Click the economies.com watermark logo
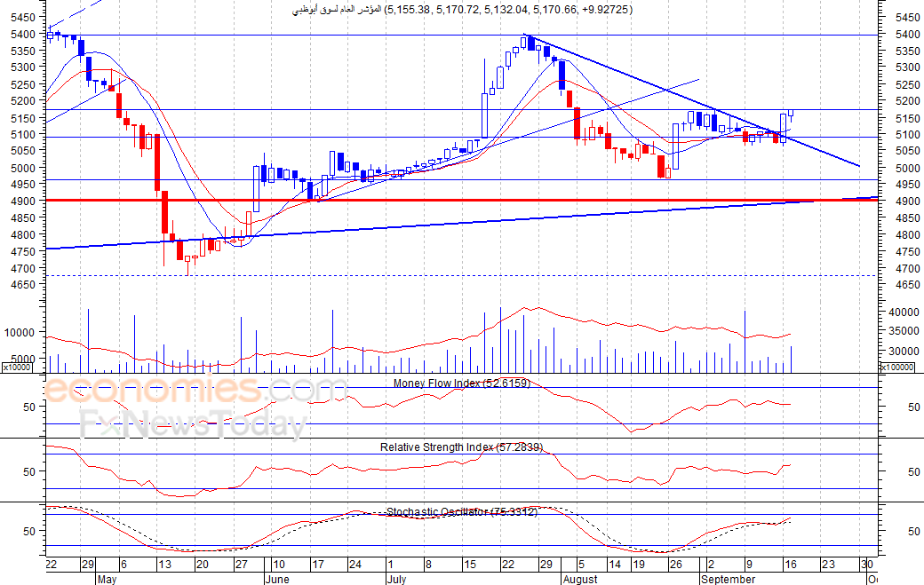This screenshot has height=585, width=924. pyautogui.click(x=195, y=389)
